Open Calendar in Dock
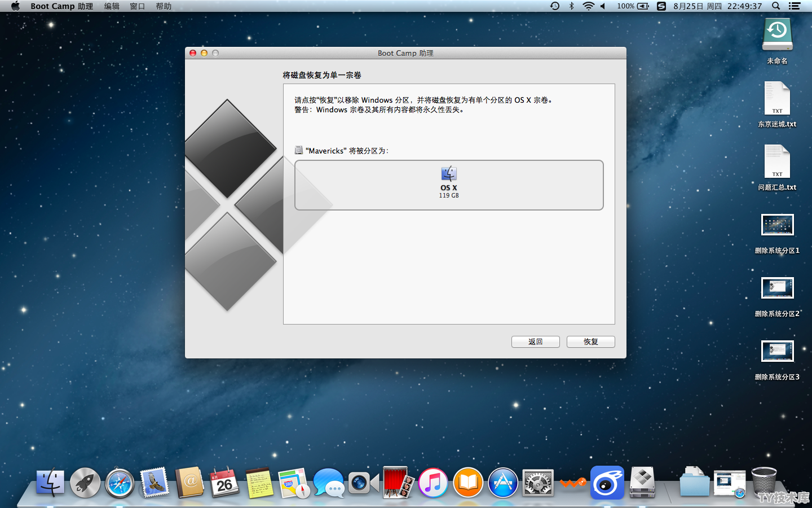Screen dimensions: 812x508 tap(224, 483)
